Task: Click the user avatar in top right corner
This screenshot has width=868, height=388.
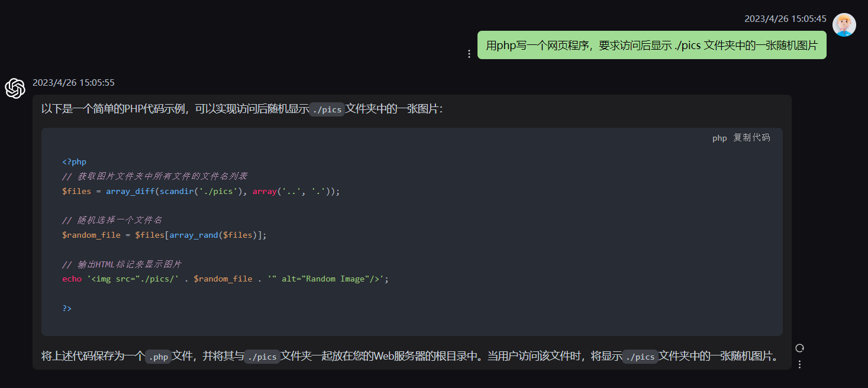Action: [844, 25]
